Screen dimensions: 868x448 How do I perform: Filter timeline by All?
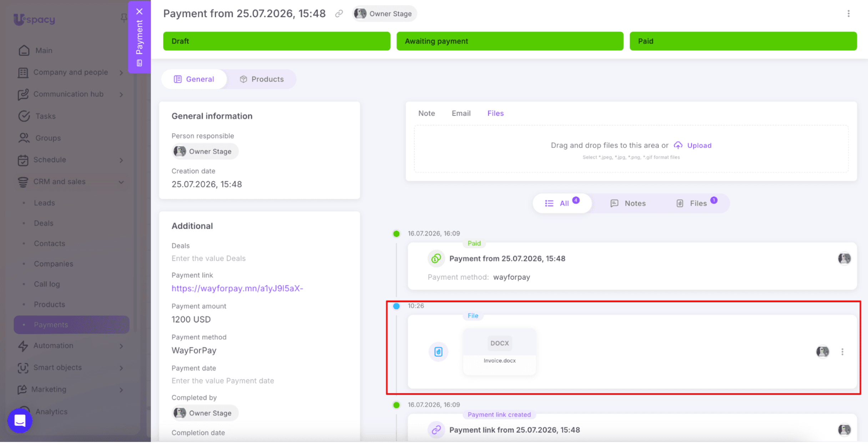point(562,203)
